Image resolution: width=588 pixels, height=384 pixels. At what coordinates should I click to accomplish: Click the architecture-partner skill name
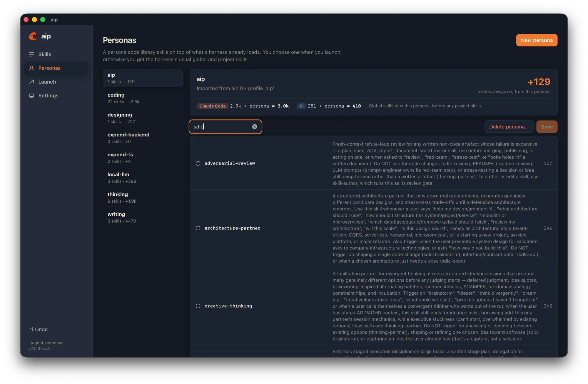pos(232,228)
